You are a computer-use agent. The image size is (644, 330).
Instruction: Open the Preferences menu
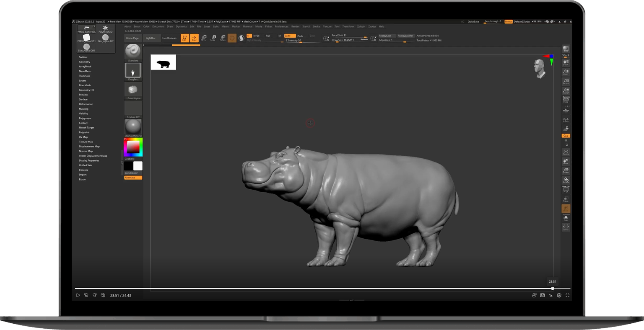(281, 26)
